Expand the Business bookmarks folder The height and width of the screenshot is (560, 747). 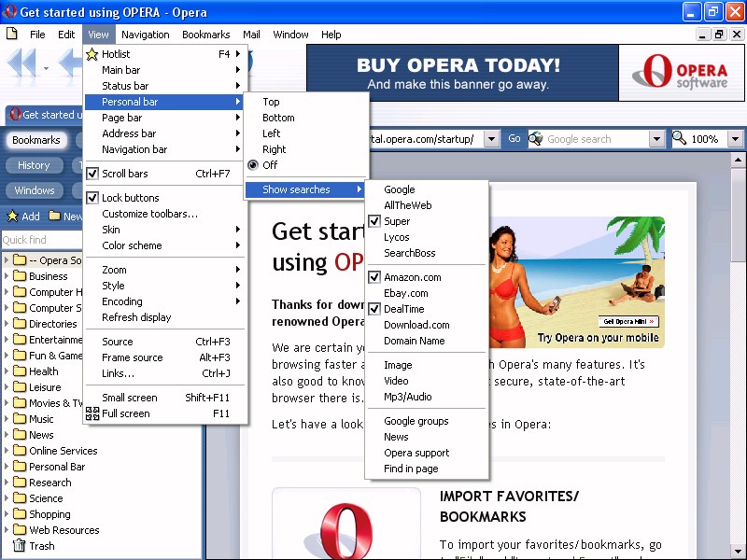(x=7, y=276)
